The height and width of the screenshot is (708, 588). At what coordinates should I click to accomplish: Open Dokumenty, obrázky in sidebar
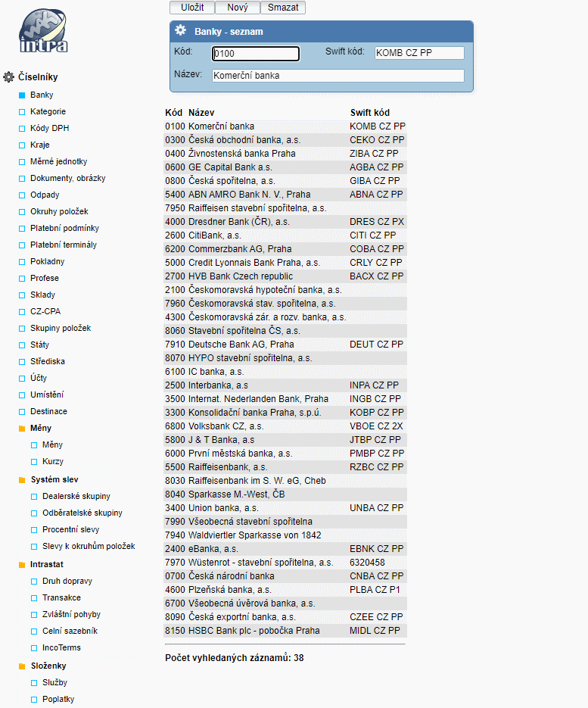67,179
